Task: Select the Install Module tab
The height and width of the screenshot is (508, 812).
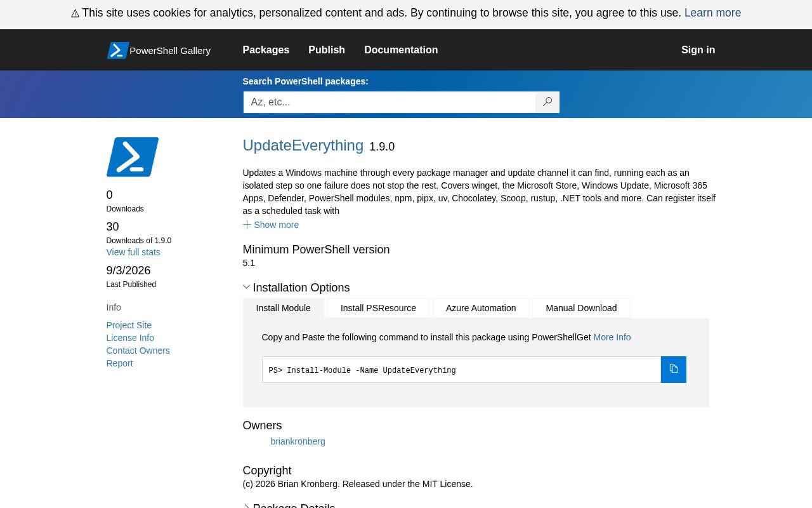Action: [x=284, y=308]
